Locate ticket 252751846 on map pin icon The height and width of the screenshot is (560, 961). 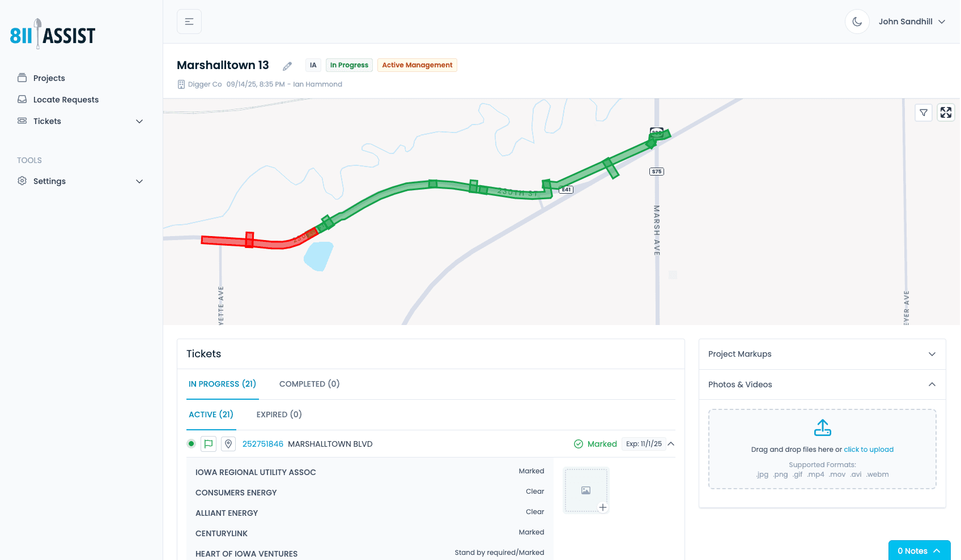228,444
